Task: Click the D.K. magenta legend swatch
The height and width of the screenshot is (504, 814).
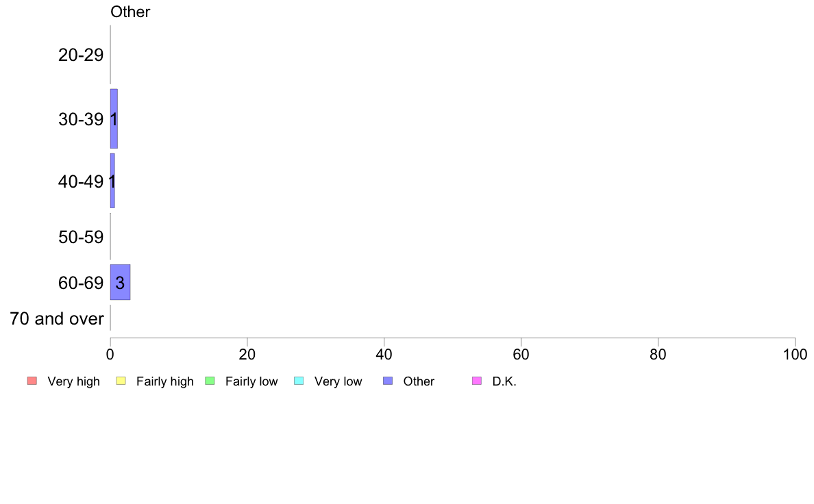Action: [477, 381]
